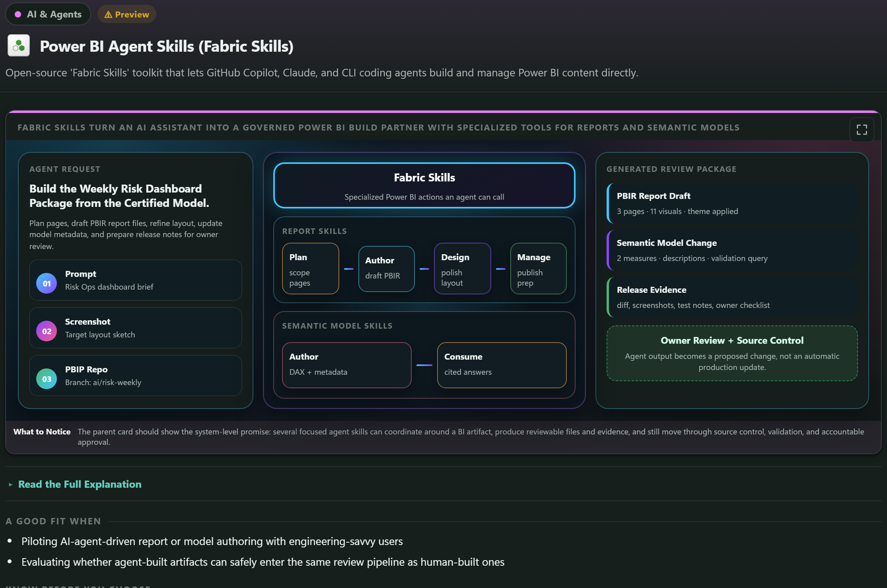Click the 'Specialized Power BI actions' subtitle
The height and width of the screenshot is (588, 887).
[424, 197]
